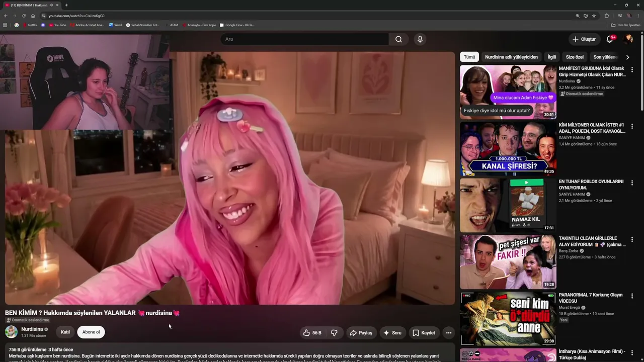Image resolution: width=644 pixels, height=362 pixels.
Task: Open the site information icon in address bar
Action: tap(44, 16)
